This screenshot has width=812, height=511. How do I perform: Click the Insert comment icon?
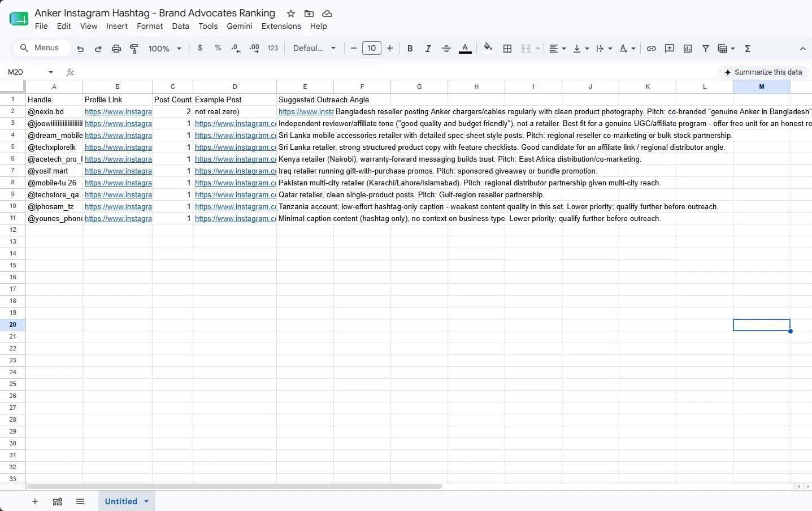670,49
